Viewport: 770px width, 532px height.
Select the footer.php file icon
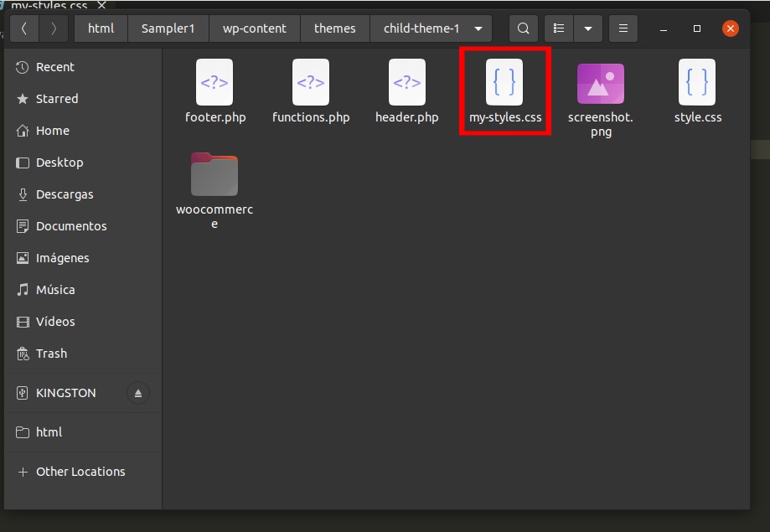pos(214,82)
